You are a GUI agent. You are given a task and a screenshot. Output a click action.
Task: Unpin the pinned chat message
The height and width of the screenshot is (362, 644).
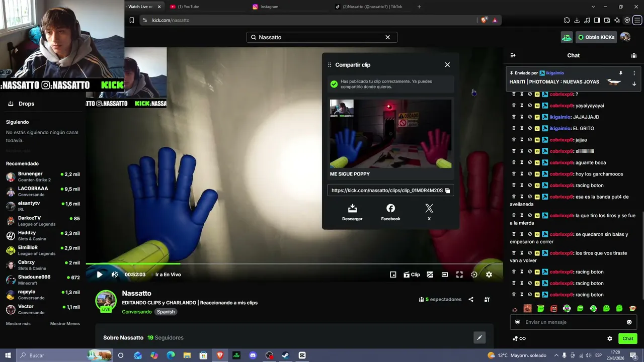(621, 73)
